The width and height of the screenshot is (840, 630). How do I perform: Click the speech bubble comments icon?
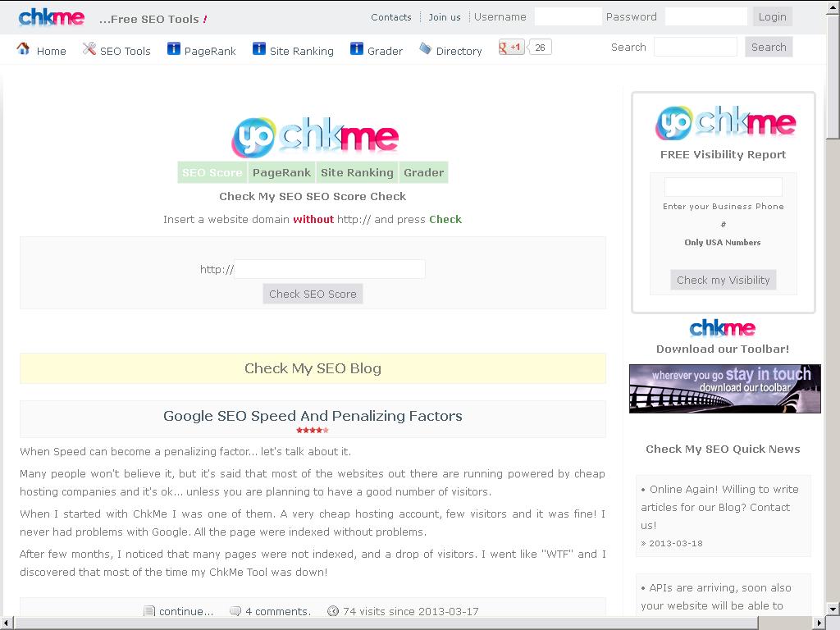pyautogui.click(x=235, y=610)
